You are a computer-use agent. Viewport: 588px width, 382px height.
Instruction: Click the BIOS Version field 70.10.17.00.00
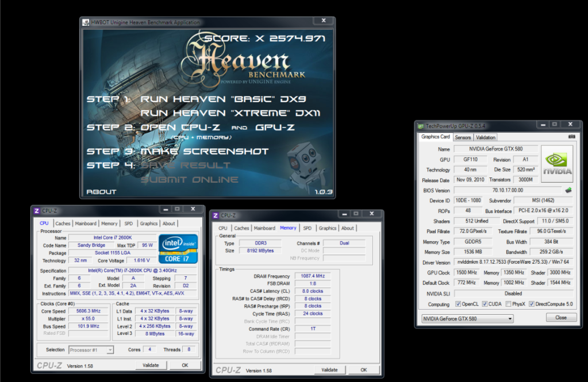tap(508, 190)
